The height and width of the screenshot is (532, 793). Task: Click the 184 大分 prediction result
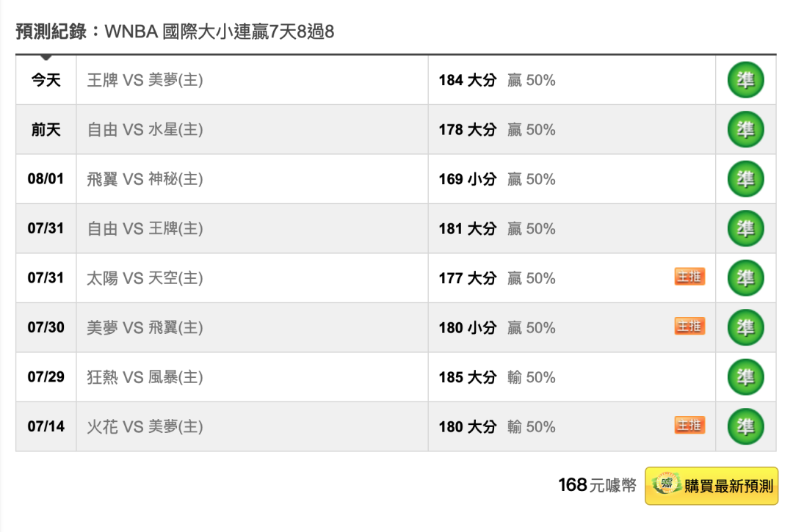[467, 80]
